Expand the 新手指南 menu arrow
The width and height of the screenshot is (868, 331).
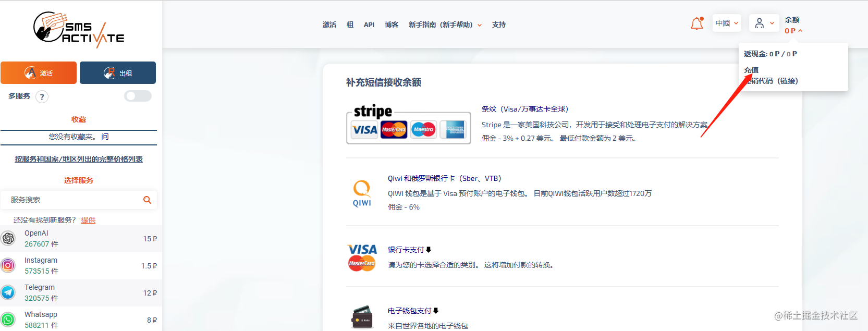click(480, 25)
